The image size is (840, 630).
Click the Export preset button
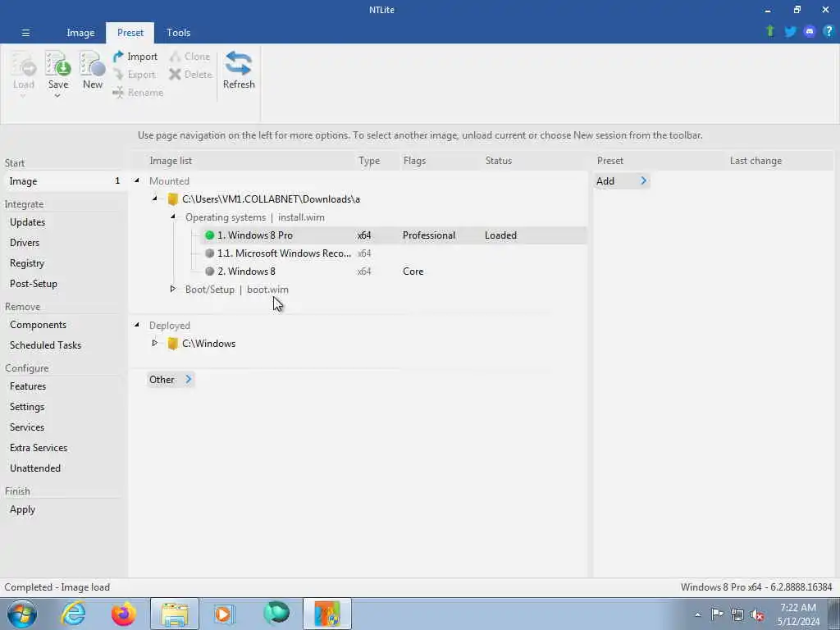135,75
